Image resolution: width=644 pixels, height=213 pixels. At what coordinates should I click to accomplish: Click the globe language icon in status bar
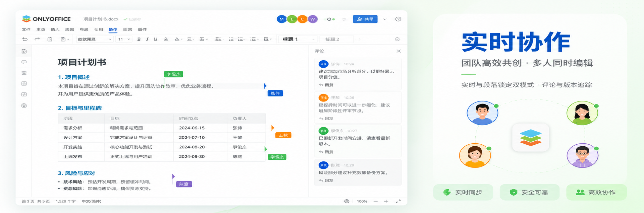(347, 201)
